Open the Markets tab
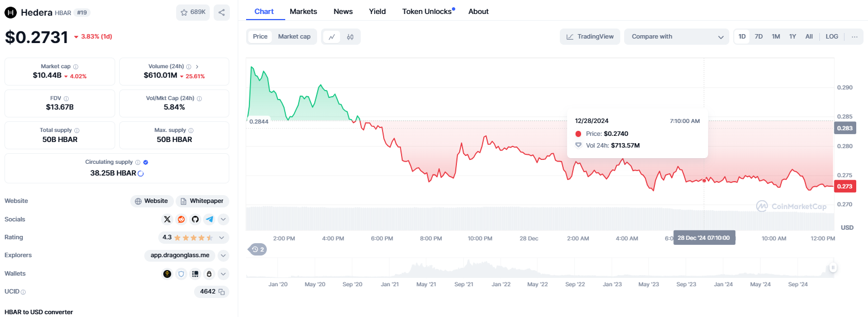Image resolution: width=868 pixels, height=317 pixels. tap(303, 11)
